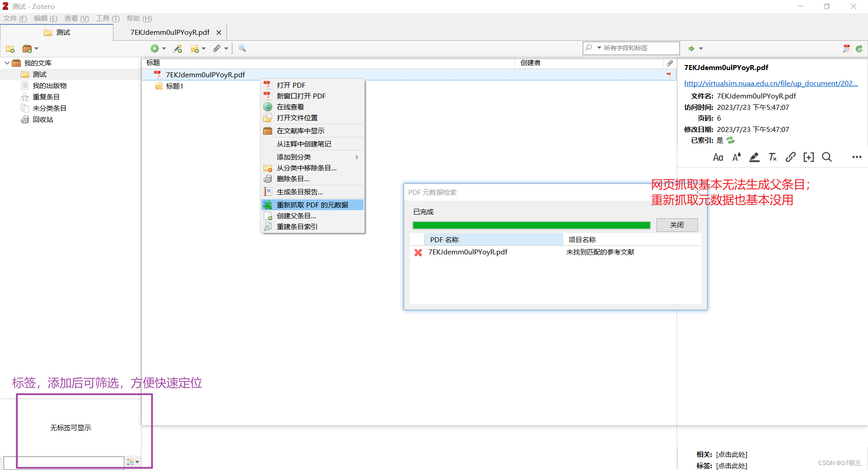Open the New Library dropdown arrow
This screenshot has width=868, height=470.
click(37, 48)
